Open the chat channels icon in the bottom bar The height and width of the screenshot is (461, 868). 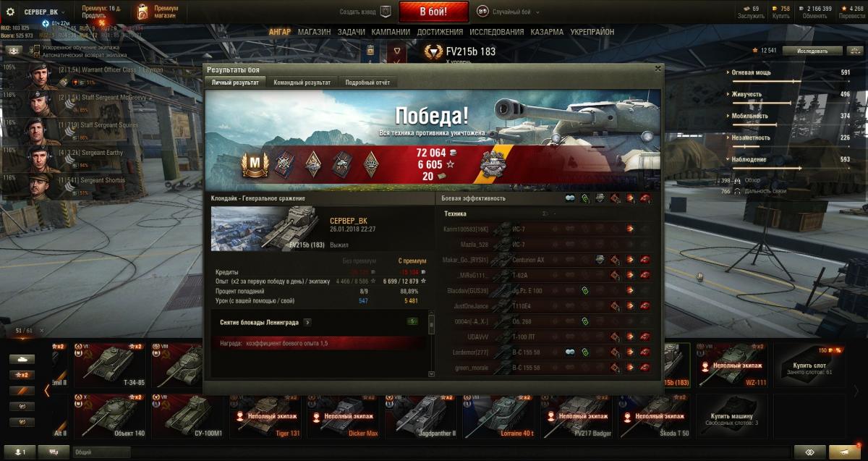[54, 452]
